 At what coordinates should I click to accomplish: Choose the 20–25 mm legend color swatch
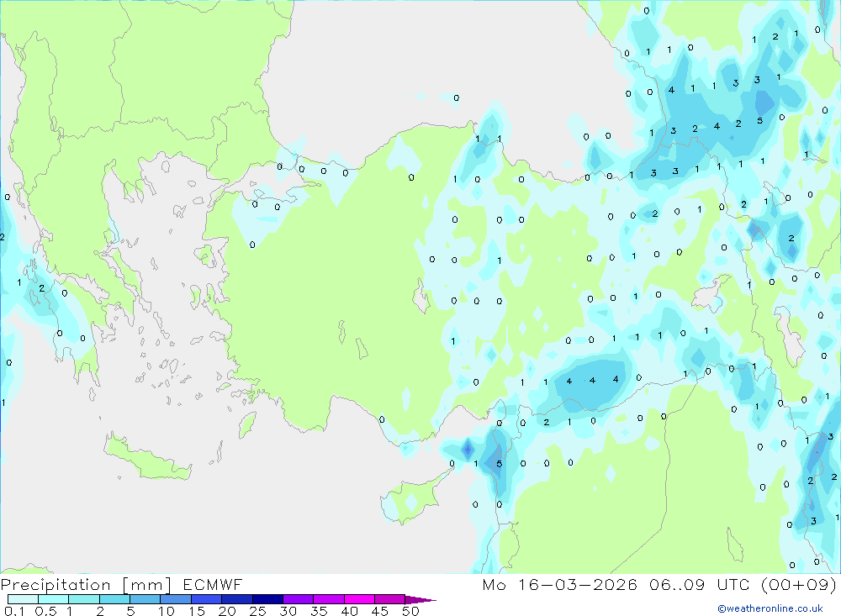[236, 599]
